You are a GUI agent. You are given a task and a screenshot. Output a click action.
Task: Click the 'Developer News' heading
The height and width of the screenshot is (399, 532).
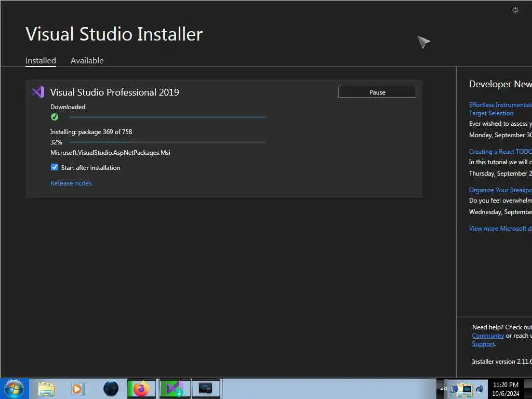(500, 84)
